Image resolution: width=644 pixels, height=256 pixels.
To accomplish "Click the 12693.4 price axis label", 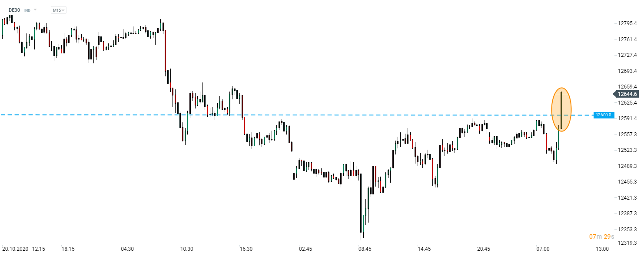I will click(x=627, y=71).
